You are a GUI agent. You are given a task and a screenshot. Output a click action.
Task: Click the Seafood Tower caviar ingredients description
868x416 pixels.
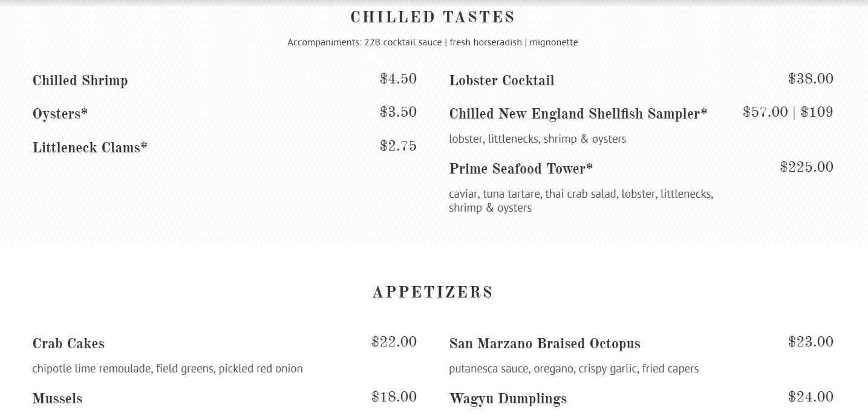[x=581, y=201]
